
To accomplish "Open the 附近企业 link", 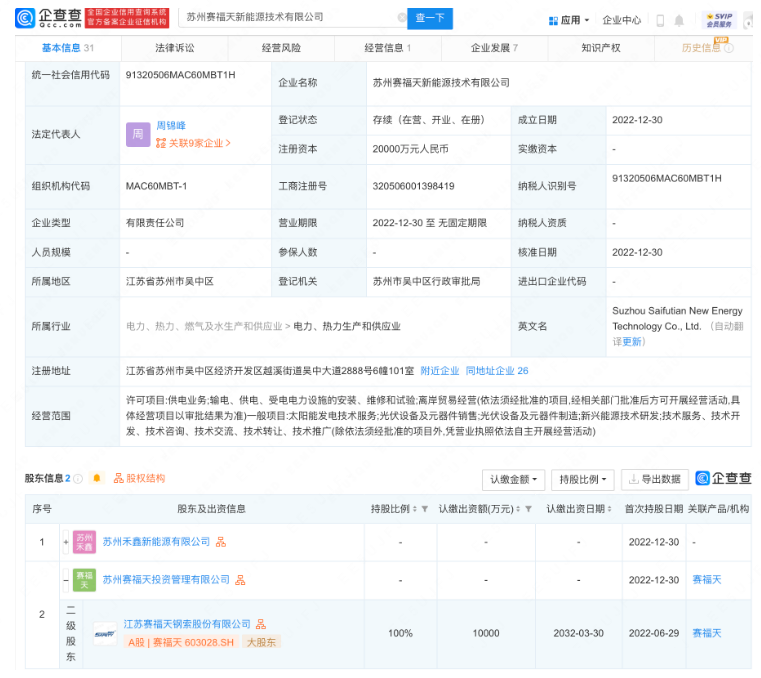I will click(x=439, y=371).
